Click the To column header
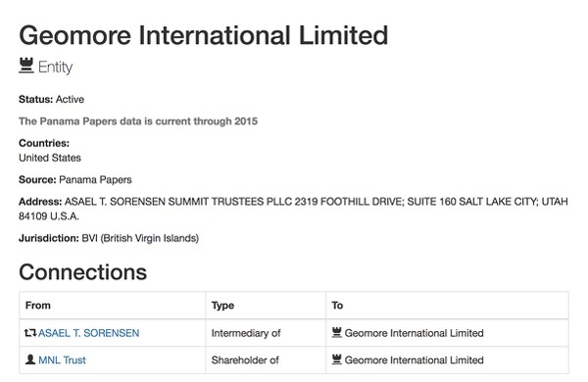588x382 pixels. pyautogui.click(x=337, y=306)
